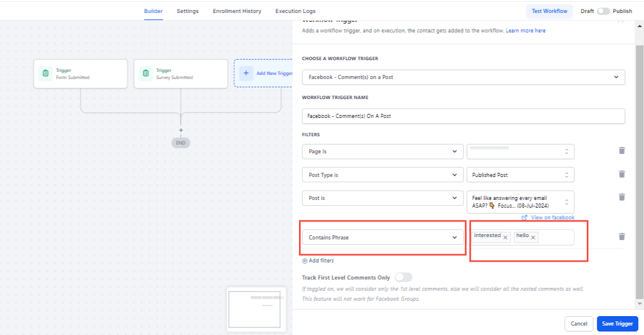
Task: Open the Execution Logs tab
Action: coord(295,11)
